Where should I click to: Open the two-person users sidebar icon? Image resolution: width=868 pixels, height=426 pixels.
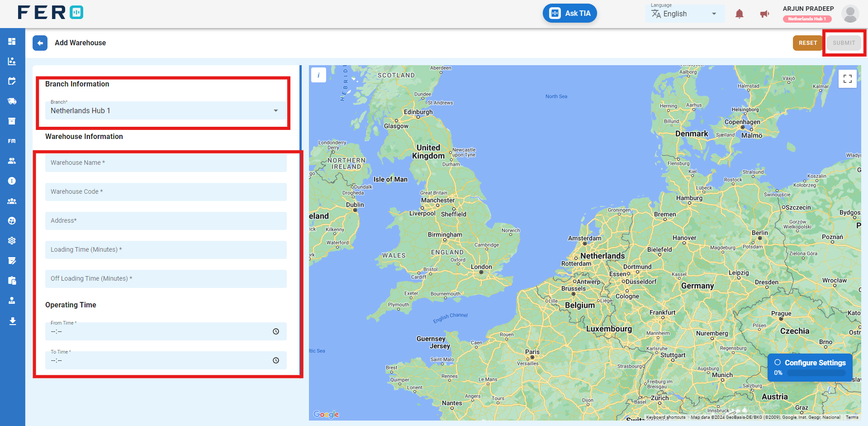click(x=12, y=161)
